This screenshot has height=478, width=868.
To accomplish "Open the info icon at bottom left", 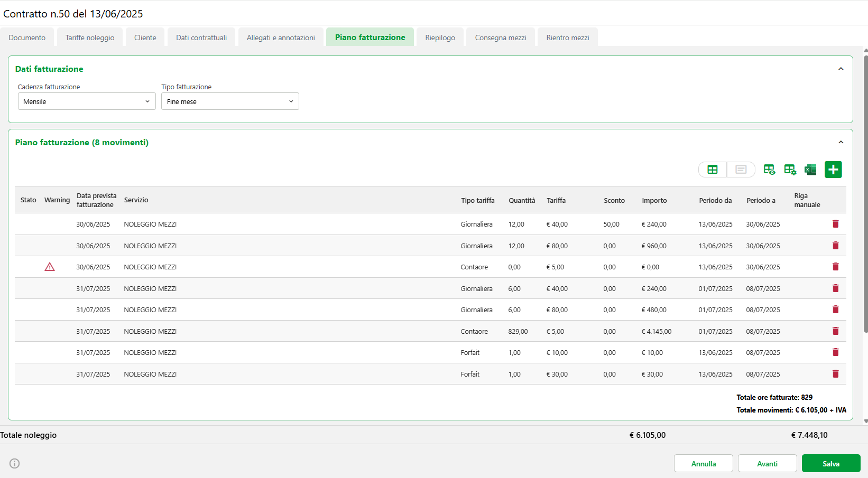I will 15,464.
